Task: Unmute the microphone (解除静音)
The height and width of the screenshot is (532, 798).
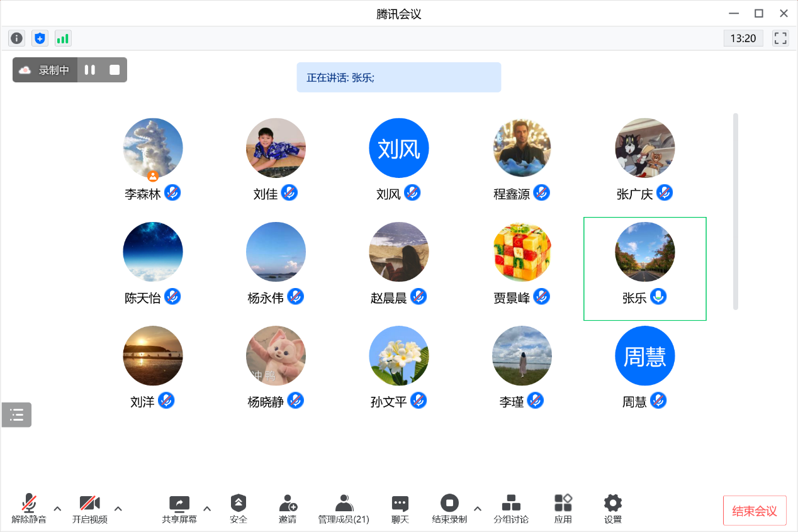Action: [29, 509]
